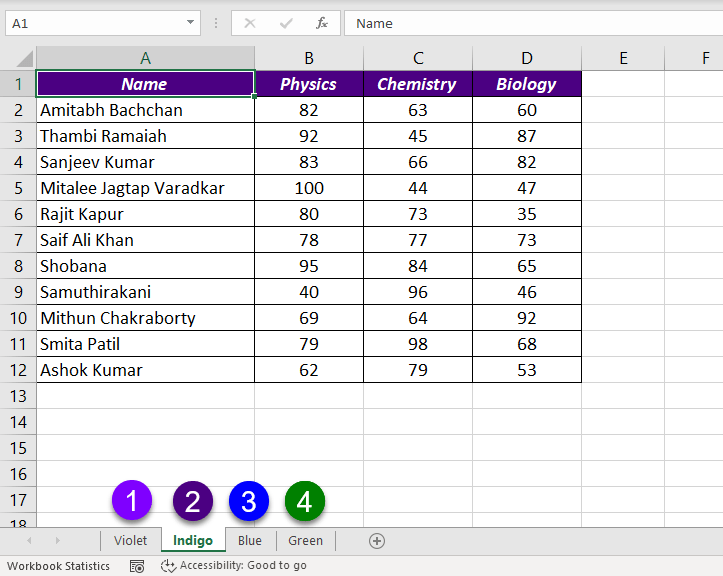The image size is (723, 576).
Task: Open the Name Box dropdown arrow
Action: [x=190, y=22]
